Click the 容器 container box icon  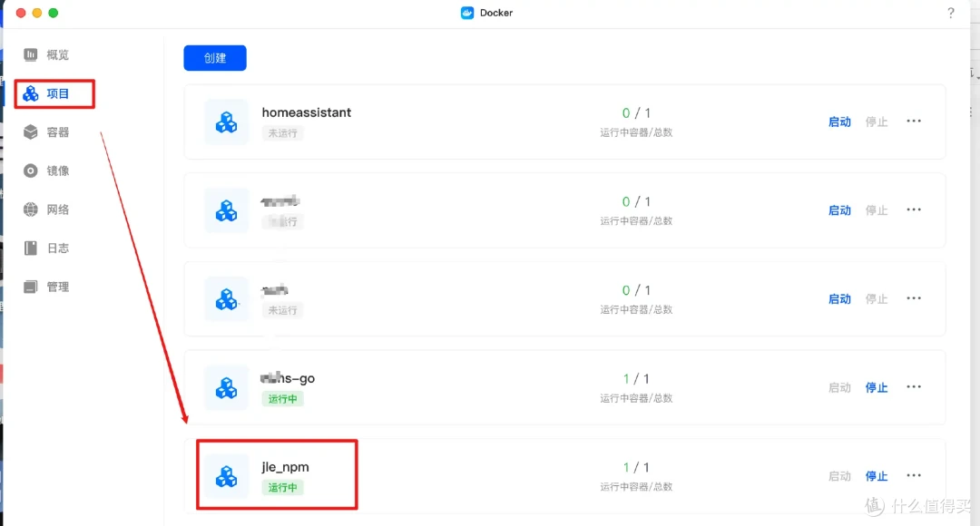(31, 132)
